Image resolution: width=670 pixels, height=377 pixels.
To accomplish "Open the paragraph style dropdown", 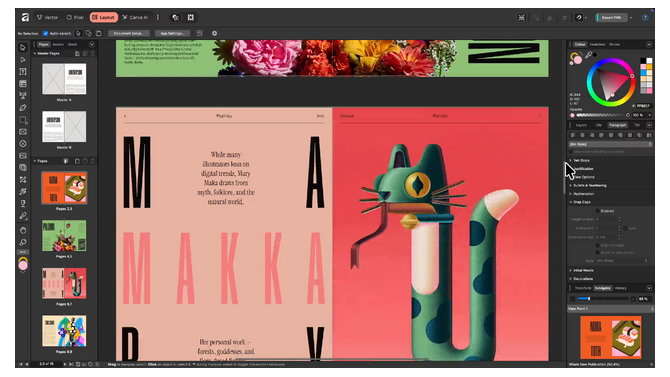I will tap(611, 144).
